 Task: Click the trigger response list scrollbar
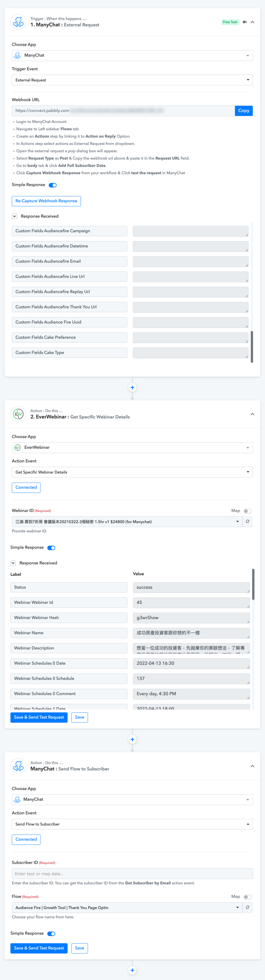[252, 346]
